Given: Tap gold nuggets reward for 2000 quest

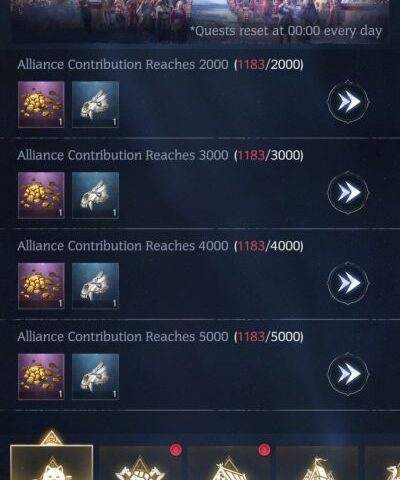Looking at the screenshot, I should click(41, 104).
